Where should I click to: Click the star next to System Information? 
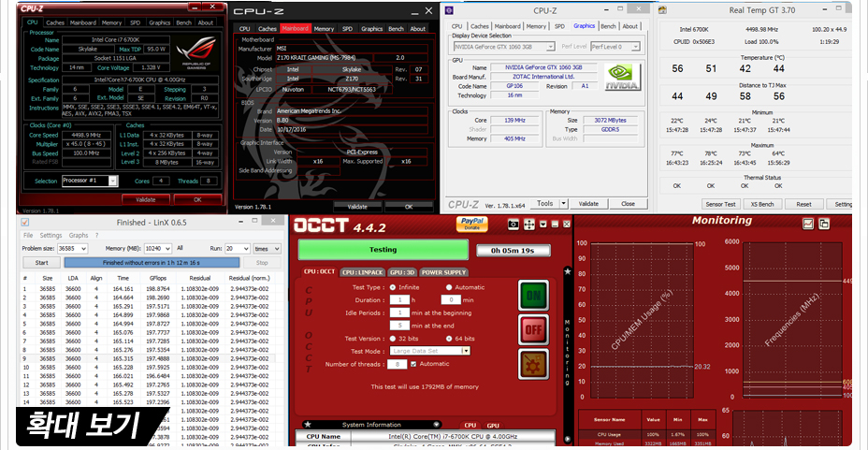tap(308, 425)
